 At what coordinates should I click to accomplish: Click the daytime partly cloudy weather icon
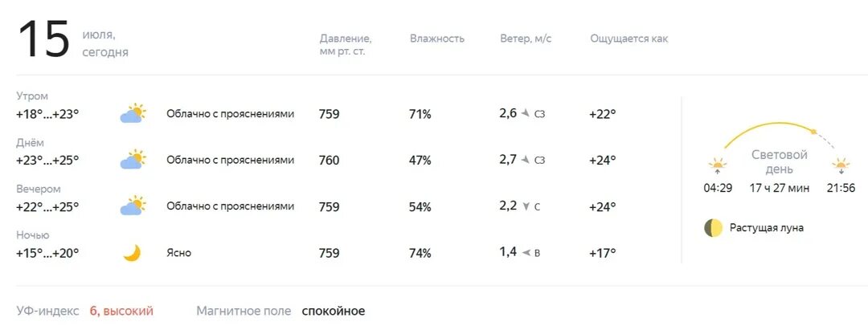point(133,160)
